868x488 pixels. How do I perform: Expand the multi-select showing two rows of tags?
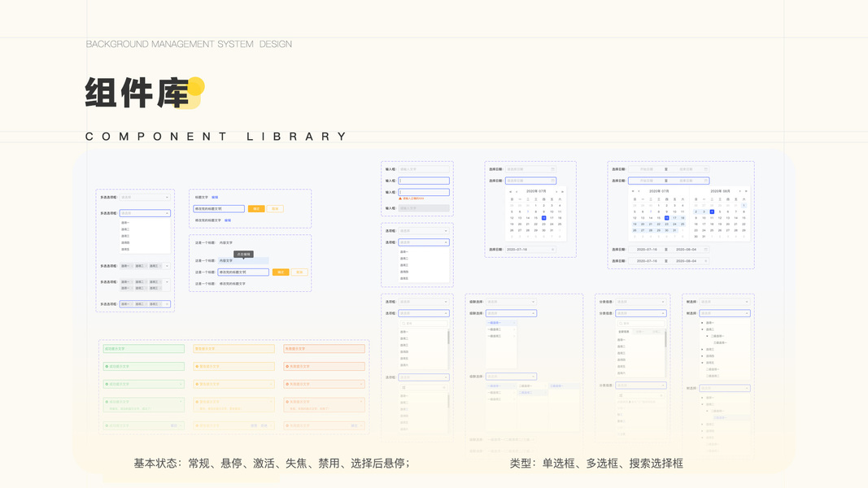167,282
